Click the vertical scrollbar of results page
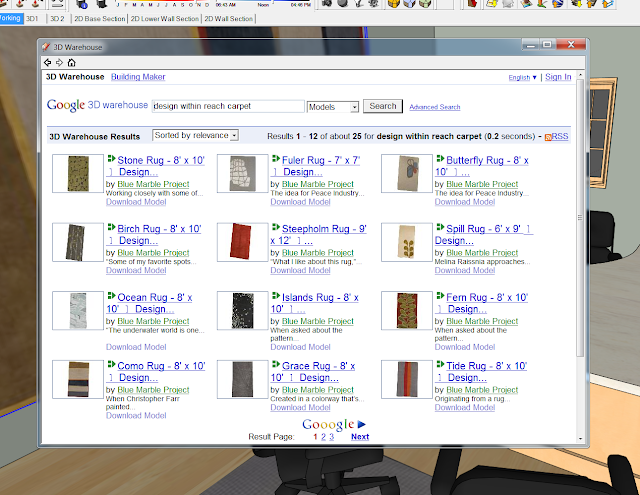640x495 pixels. click(580, 218)
